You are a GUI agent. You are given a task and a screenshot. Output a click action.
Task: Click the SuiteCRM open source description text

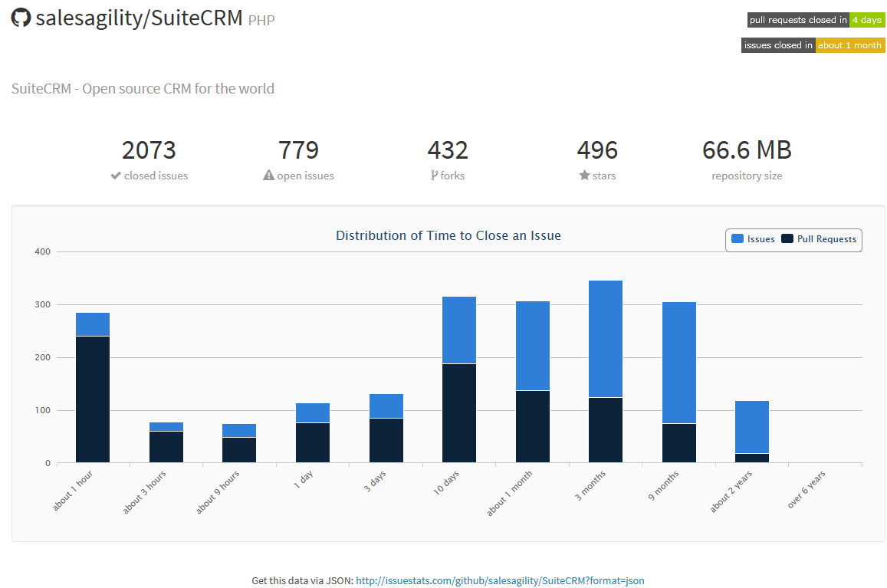click(143, 89)
